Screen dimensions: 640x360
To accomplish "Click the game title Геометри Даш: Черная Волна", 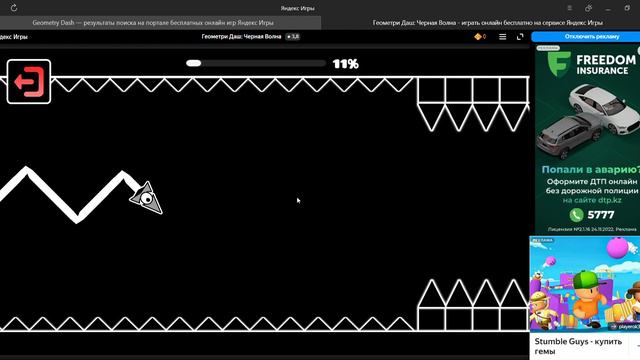I will [241, 37].
